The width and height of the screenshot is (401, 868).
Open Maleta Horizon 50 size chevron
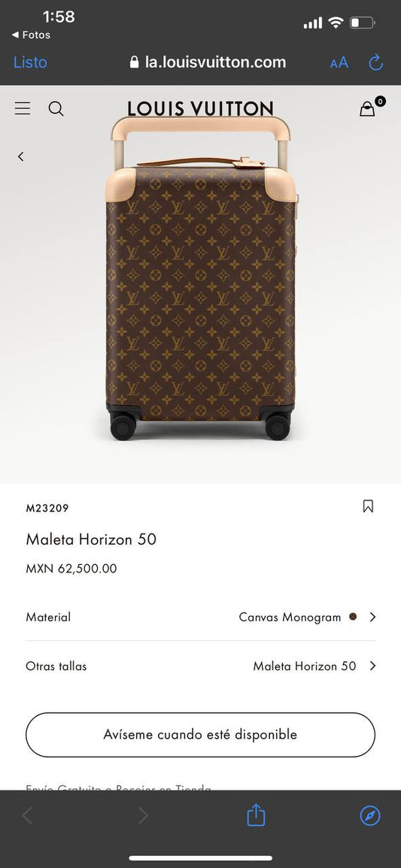click(372, 666)
